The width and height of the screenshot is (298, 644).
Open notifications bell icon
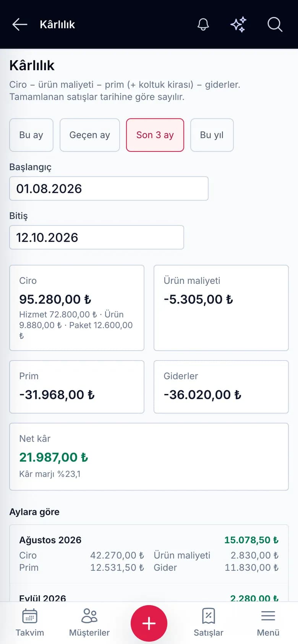[x=203, y=24]
